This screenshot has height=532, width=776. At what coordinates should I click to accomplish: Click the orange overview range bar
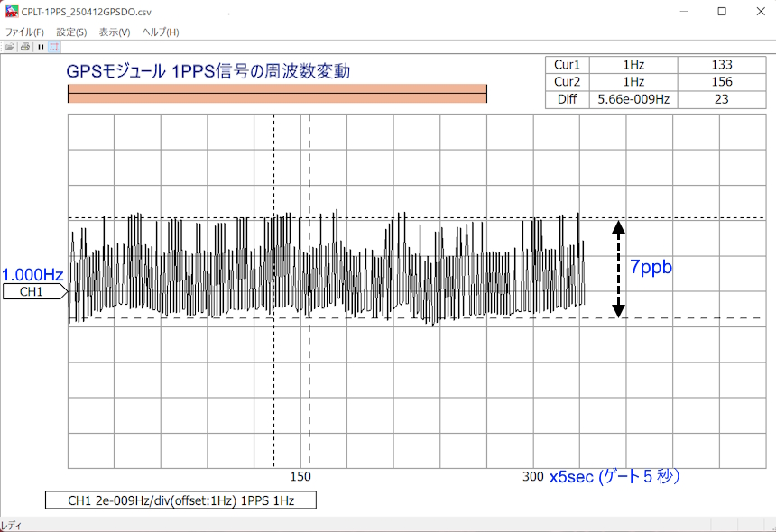(x=277, y=94)
